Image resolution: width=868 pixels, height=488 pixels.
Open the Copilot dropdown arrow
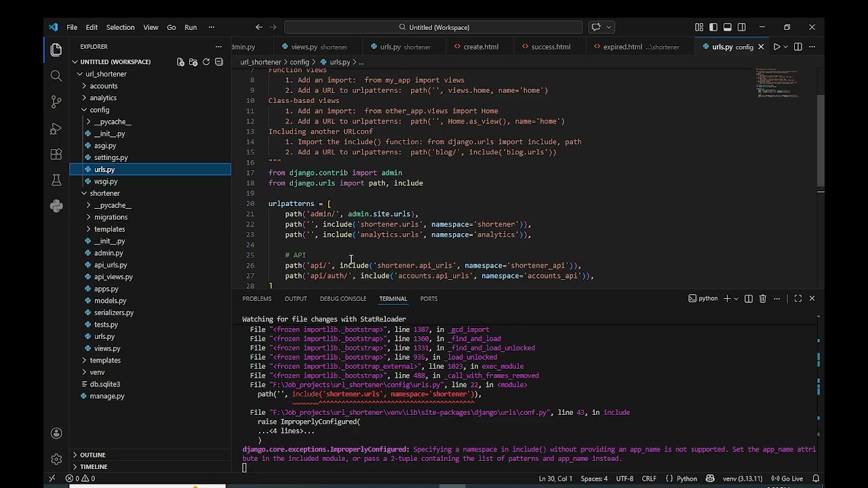click(x=609, y=27)
